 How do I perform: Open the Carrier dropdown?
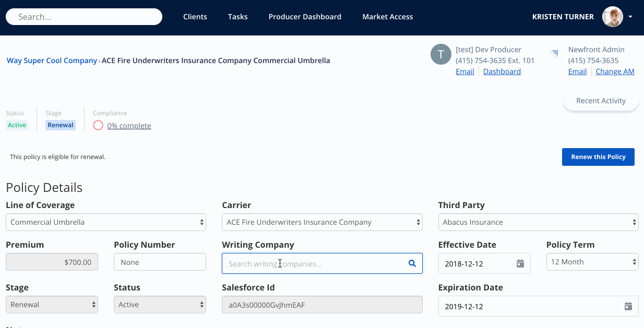click(x=322, y=222)
